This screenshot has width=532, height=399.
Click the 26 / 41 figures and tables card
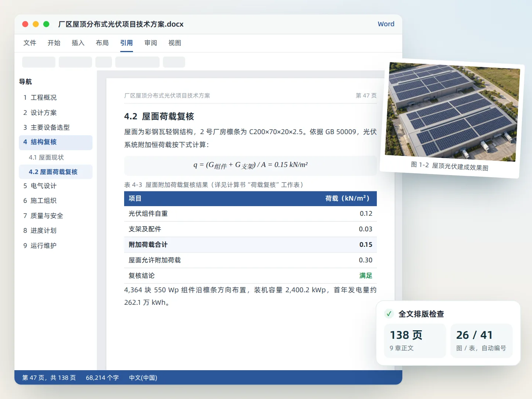pos(481,341)
